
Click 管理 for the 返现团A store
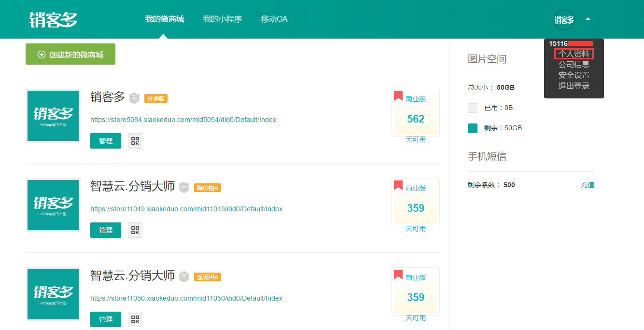tap(106, 319)
